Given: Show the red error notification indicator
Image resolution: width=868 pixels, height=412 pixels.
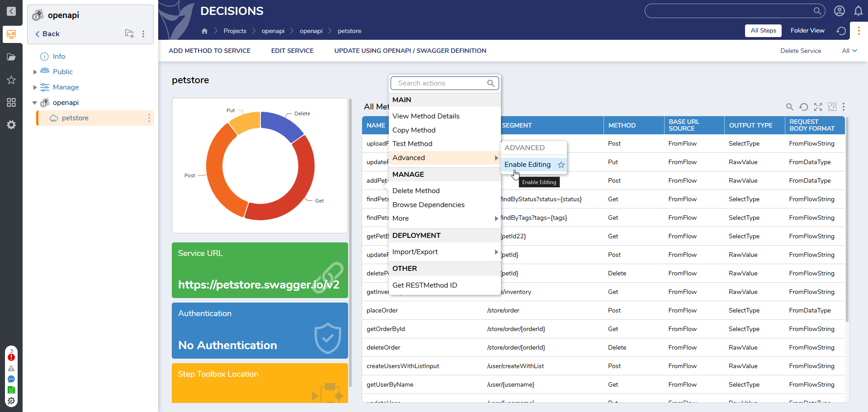Looking at the screenshot, I should click(11, 357).
